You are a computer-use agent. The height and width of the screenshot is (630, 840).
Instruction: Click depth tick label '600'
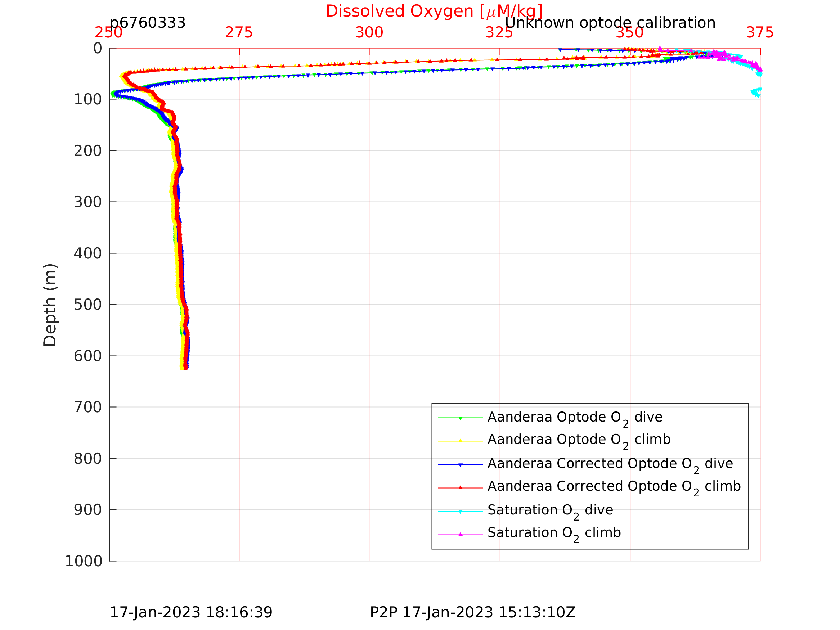coord(88,356)
